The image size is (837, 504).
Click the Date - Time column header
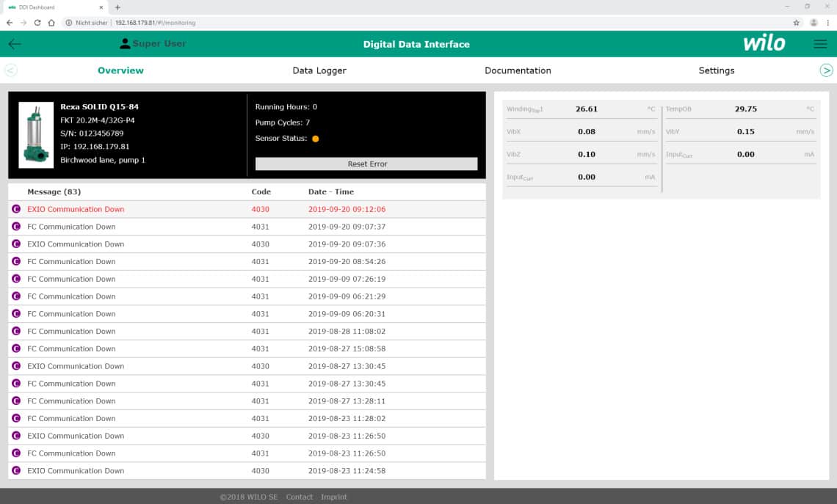coord(331,191)
